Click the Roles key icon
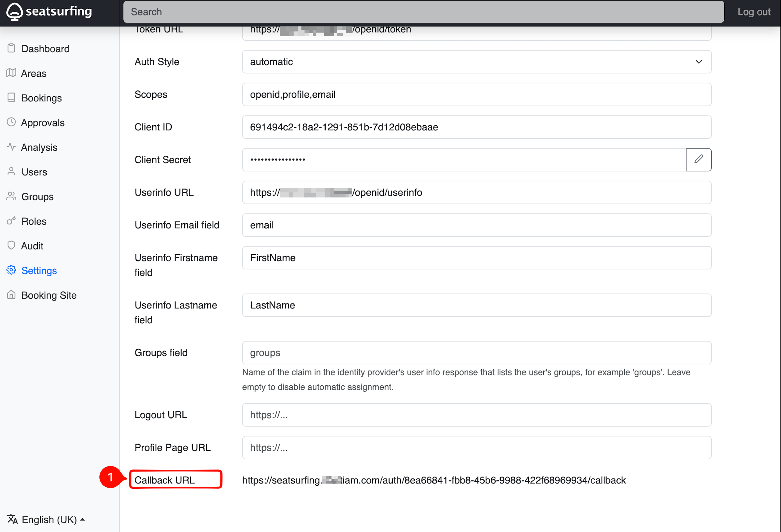Viewport: 781px width, 532px height. pyautogui.click(x=12, y=221)
